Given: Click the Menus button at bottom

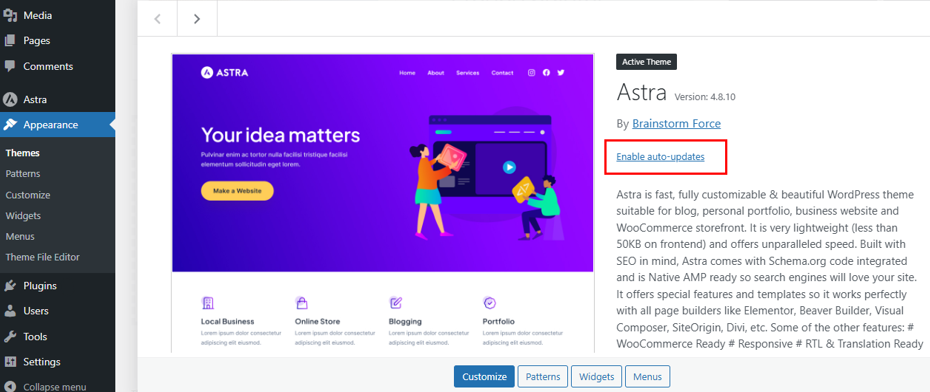Looking at the screenshot, I should click(648, 377).
